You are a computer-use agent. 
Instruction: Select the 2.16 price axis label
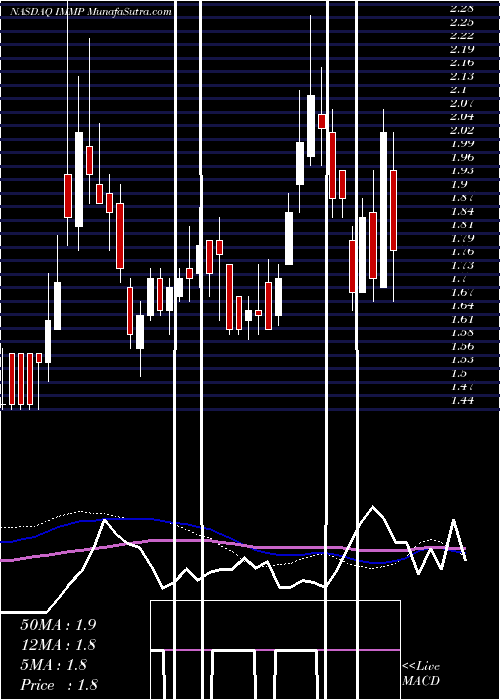pos(462,62)
